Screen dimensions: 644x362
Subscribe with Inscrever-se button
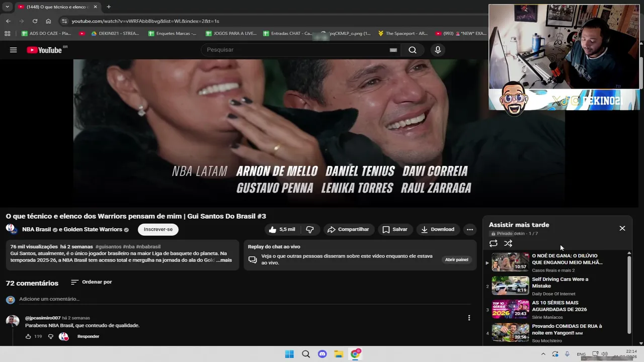click(158, 229)
